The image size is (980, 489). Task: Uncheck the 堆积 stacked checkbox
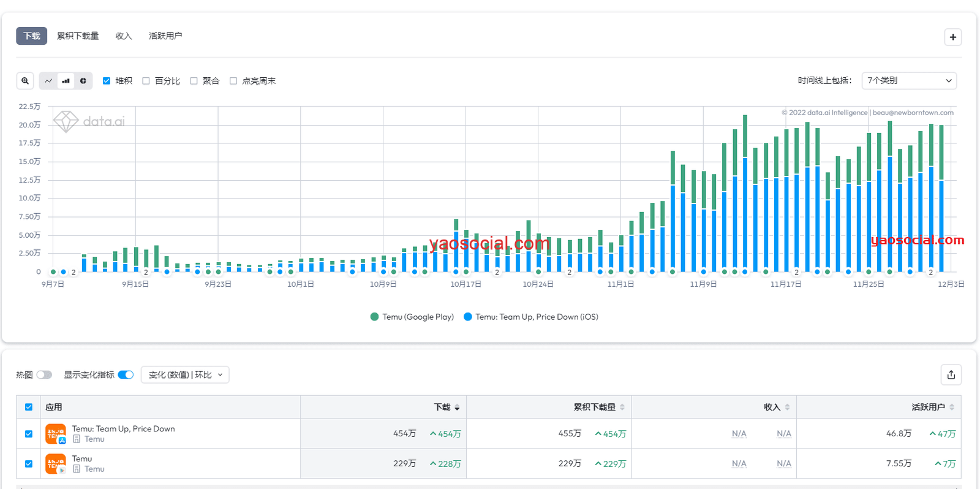107,81
